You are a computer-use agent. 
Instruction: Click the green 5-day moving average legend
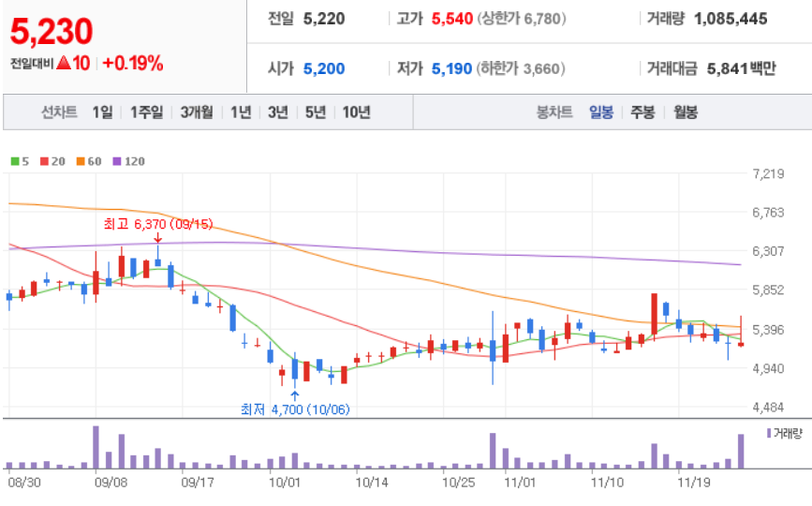(20, 161)
